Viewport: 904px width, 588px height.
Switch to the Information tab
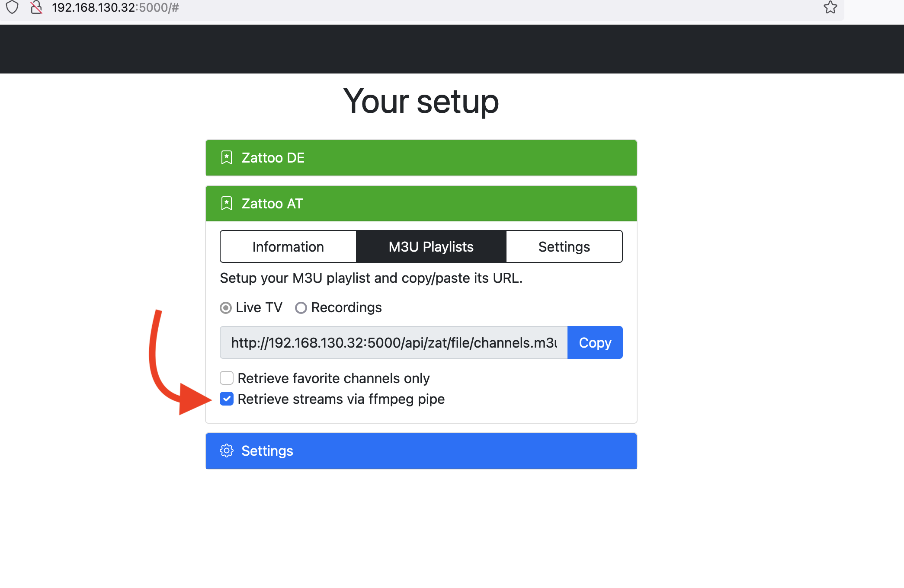[x=288, y=246]
